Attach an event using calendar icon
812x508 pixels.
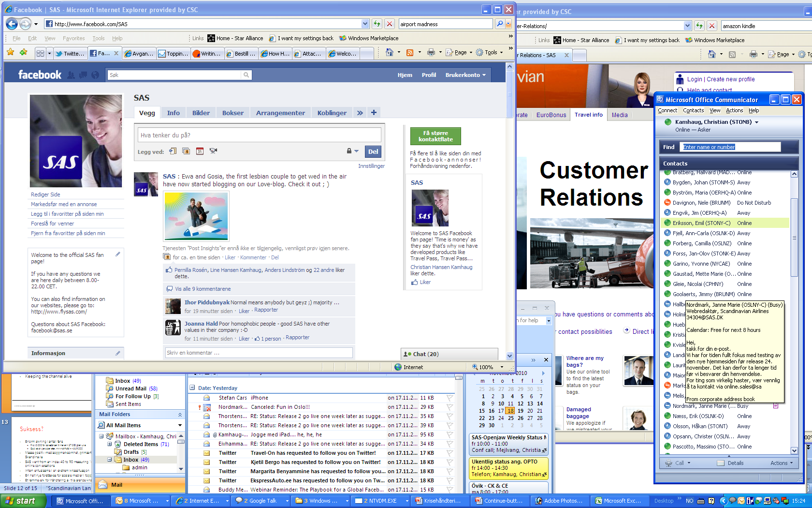pos(200,151)
